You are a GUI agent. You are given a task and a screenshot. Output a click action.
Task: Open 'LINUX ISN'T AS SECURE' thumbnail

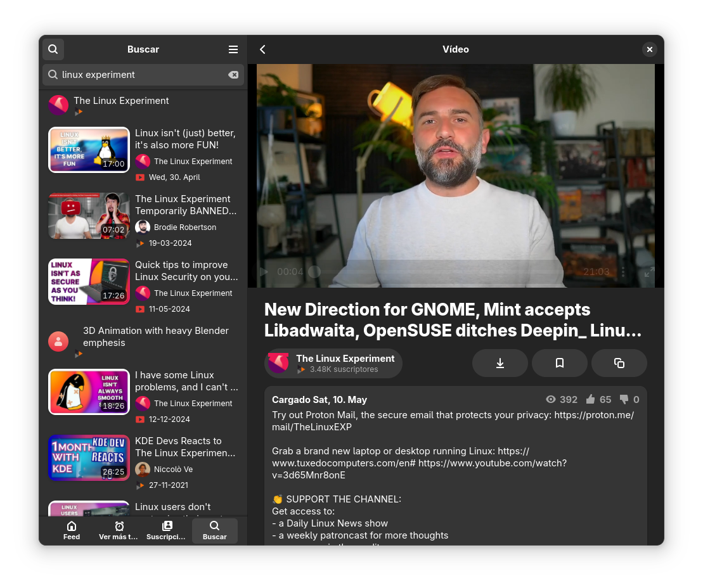89,281
